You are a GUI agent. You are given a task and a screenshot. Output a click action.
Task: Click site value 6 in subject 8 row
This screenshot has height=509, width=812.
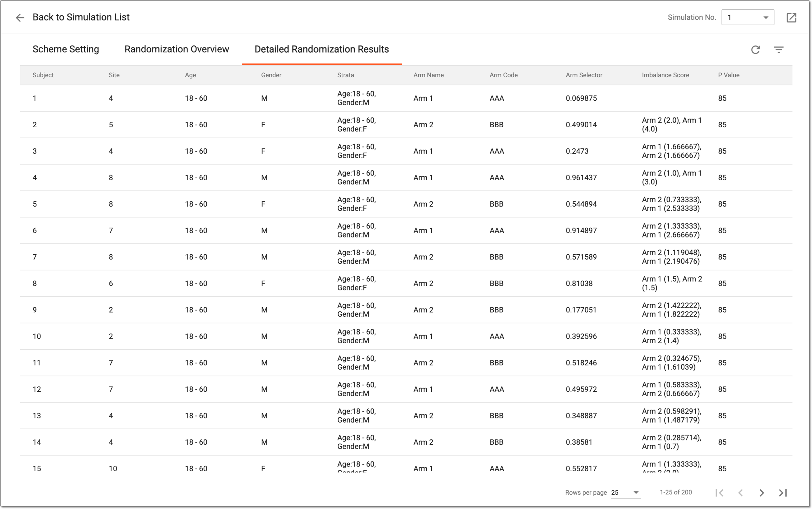click(111, 284)
